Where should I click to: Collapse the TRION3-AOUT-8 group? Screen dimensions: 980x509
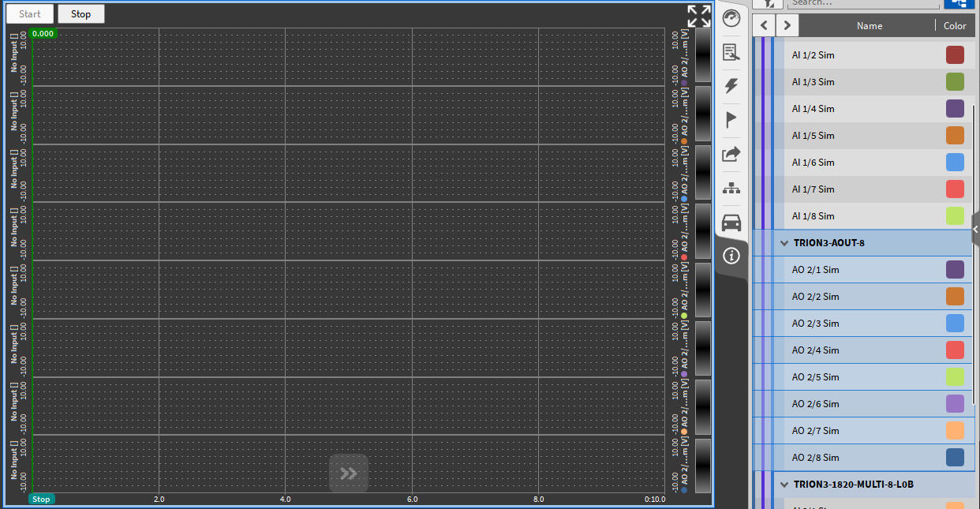pos(784,243)
